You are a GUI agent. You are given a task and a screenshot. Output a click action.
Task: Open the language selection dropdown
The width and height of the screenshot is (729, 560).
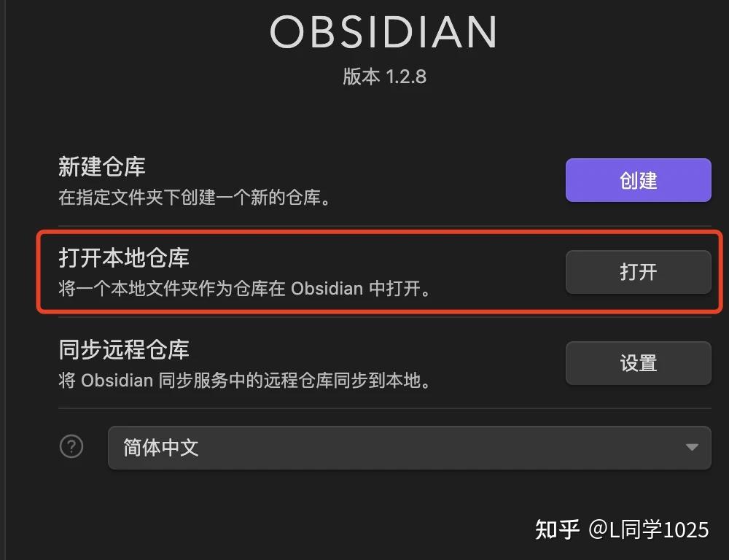point(408,448)
